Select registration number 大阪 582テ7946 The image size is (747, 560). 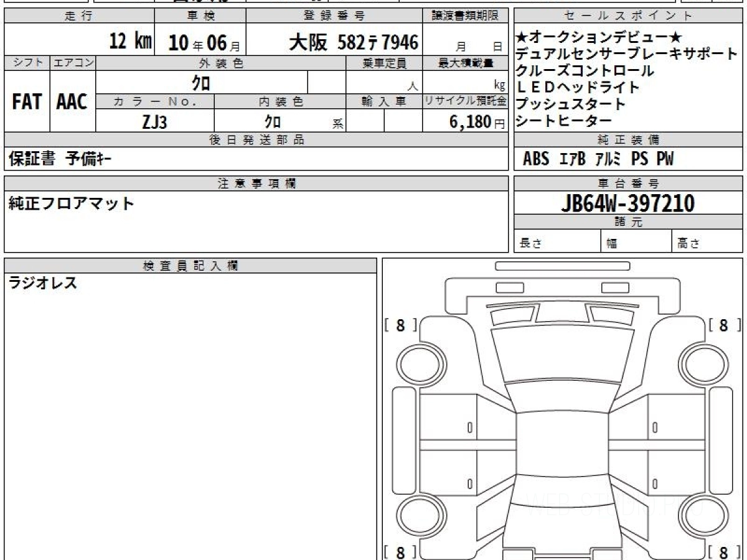tap(353, 42)
